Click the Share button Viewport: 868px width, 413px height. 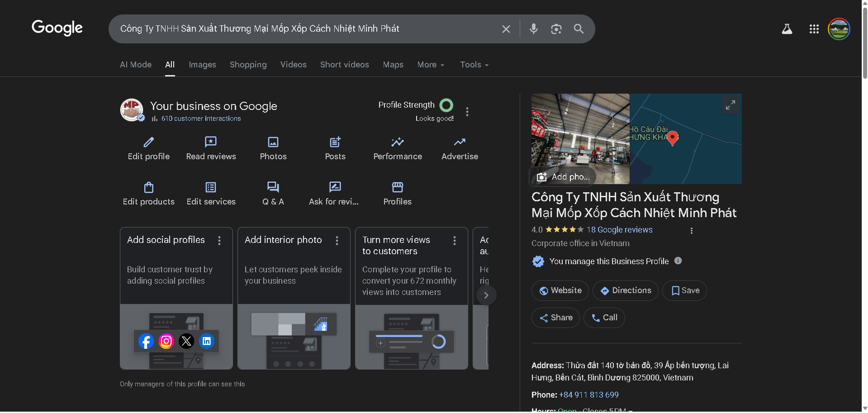[555, 318]
